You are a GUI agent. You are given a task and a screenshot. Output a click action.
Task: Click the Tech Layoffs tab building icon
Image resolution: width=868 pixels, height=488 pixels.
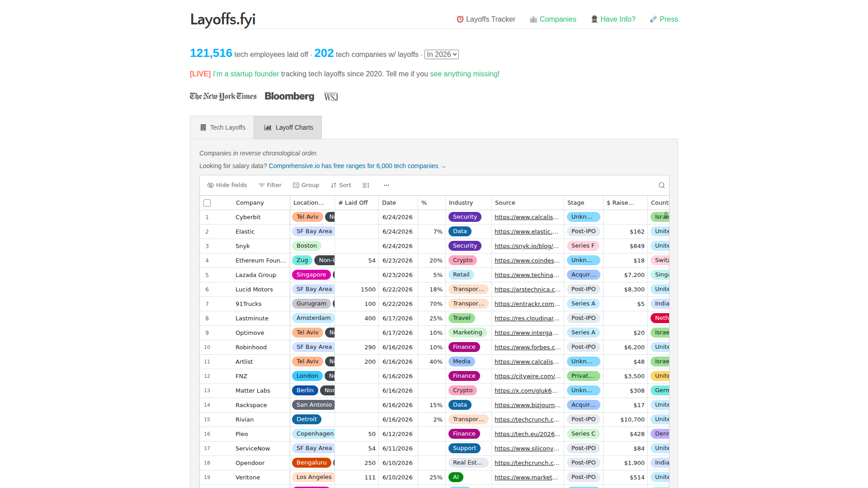(x=203, y=127)
